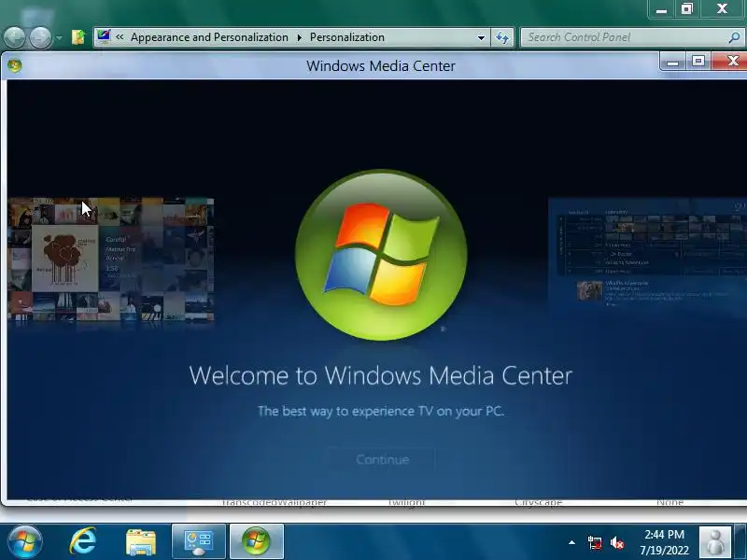Open Windows Explorer folder on taskbar
Image resolution: width=747 pixels, height=560 pixels.
(x=141, y=542)
